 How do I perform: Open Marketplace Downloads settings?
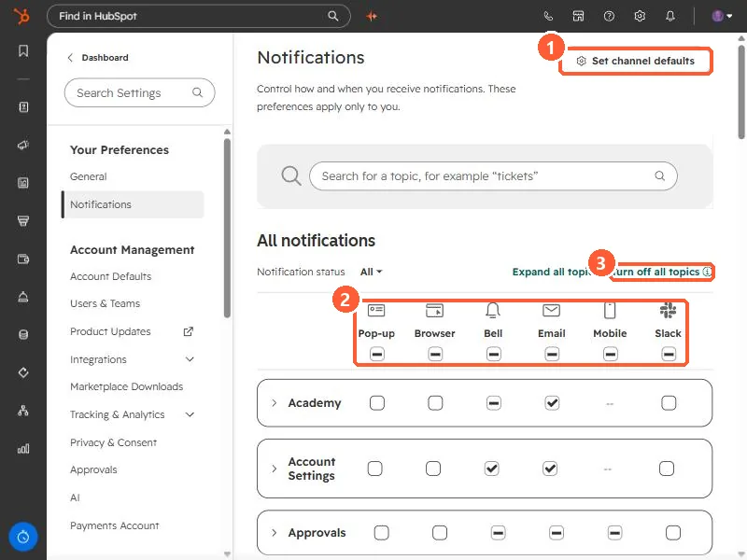tap(126, 386)
